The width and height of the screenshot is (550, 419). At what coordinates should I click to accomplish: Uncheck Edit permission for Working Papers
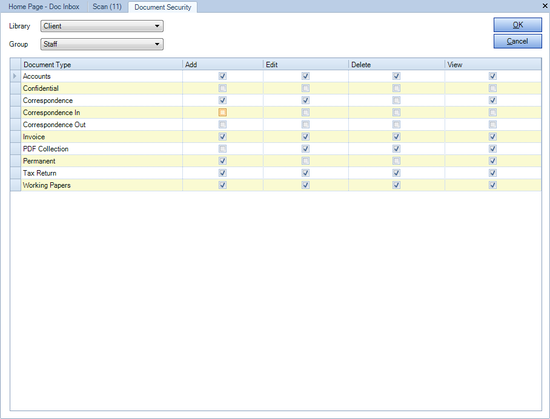coord(306,185)
